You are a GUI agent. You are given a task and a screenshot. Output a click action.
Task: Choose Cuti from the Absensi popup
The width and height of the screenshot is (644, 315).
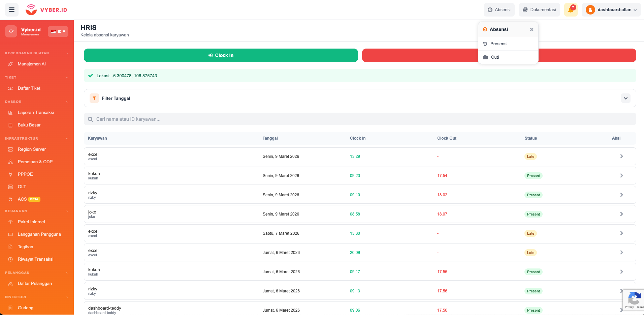495,57
